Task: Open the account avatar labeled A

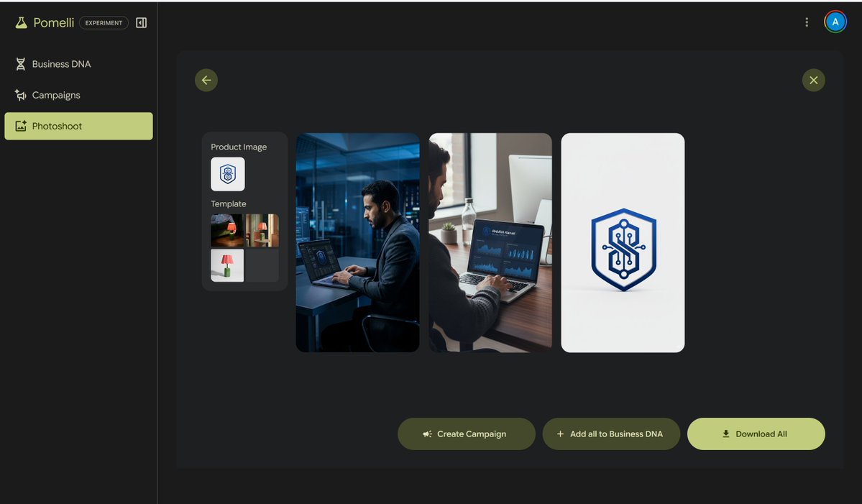Action: (x=835, y=22)
